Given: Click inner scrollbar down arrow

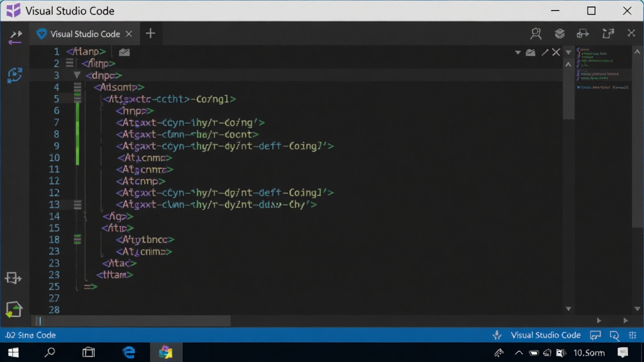Looking at the screenshot, I should pos(569,309).
